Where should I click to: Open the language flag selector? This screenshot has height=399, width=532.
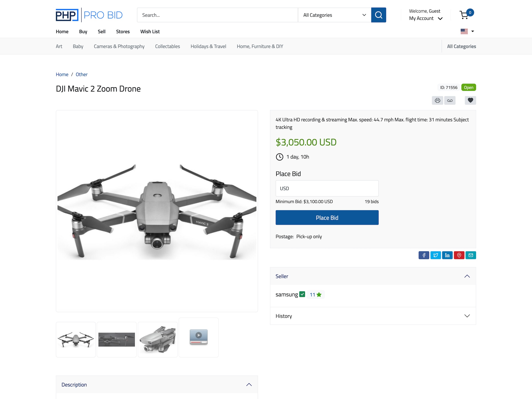[467, 31]
